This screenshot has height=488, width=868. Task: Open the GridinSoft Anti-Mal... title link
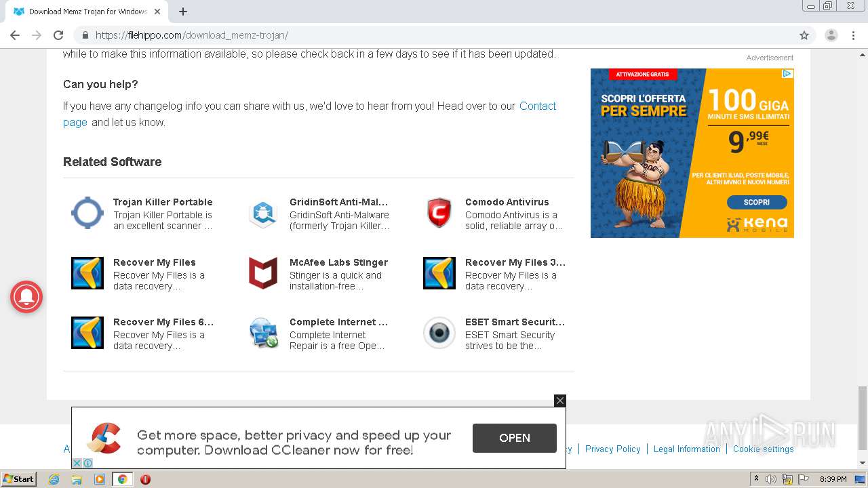(339, 202)
